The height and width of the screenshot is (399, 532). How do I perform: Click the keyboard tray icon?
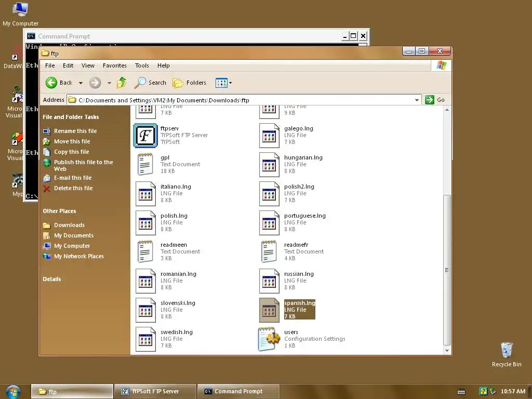pos(461,392)
